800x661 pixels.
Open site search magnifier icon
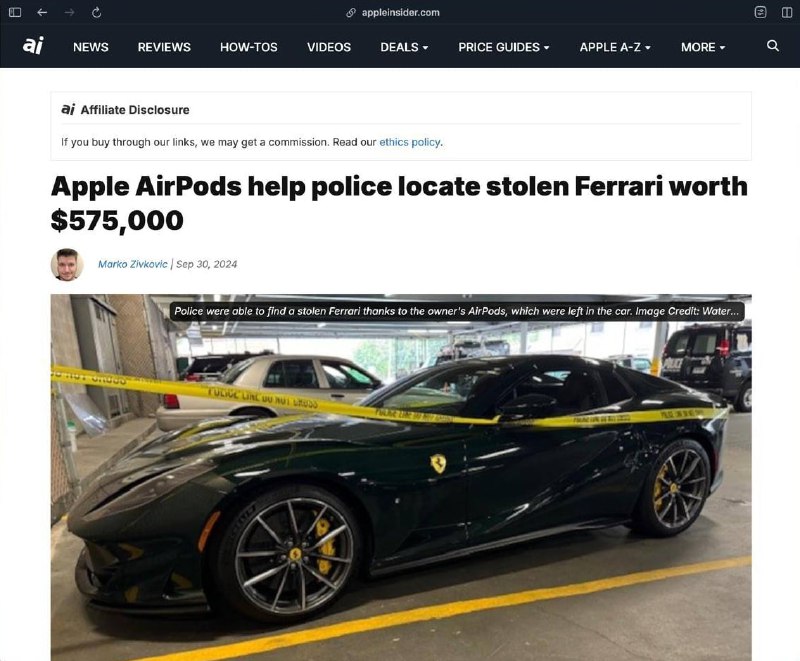[x=772, y=46]
